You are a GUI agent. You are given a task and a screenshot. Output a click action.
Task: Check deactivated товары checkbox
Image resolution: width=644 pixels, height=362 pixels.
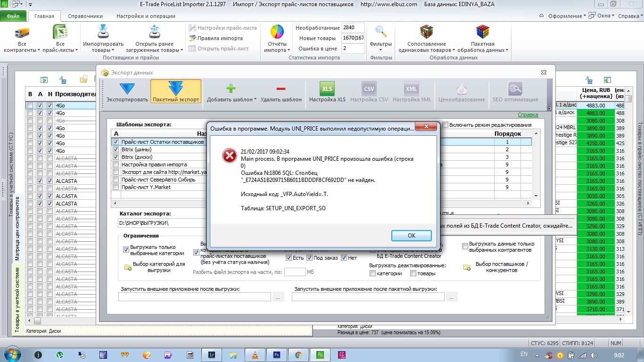point(413,273)
